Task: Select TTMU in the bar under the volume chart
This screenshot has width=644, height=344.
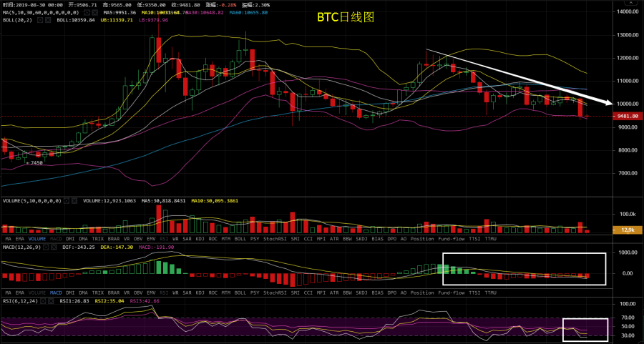Action: pyautogui.click(x=490, y=238)
